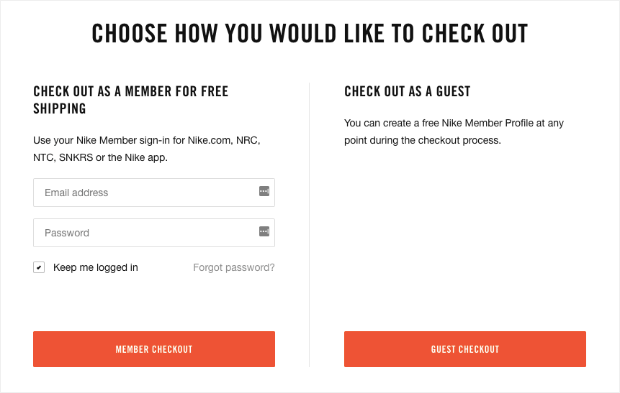Click the vertical divider between member and guest sections

pyautogui.click(x=310, y=225)
